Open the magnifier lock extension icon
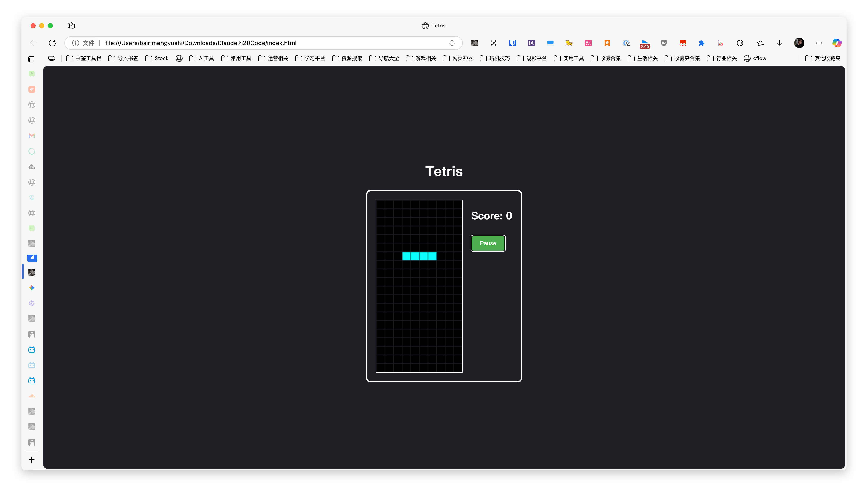Screen dimensions: 868x496 click(x=626, y=43)
